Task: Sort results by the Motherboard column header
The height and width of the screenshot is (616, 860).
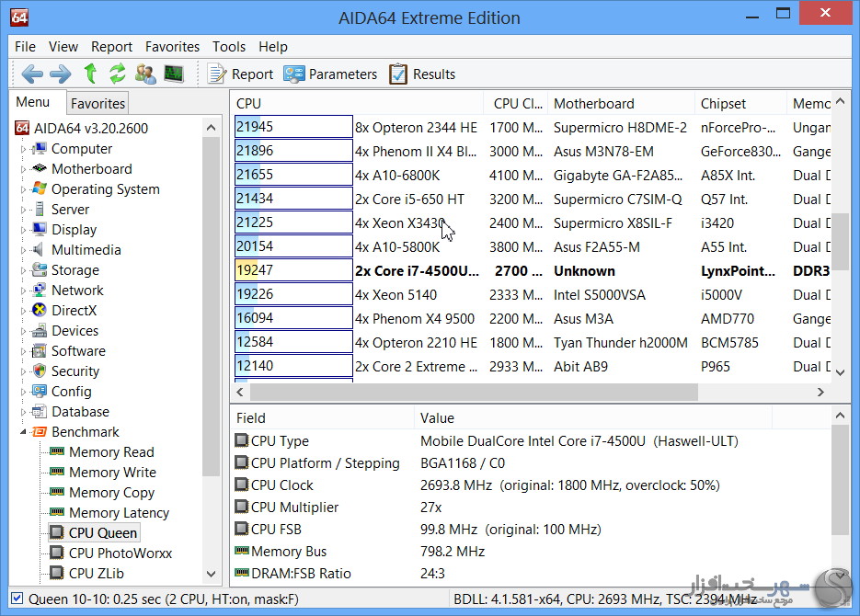Action: (593, 104)
